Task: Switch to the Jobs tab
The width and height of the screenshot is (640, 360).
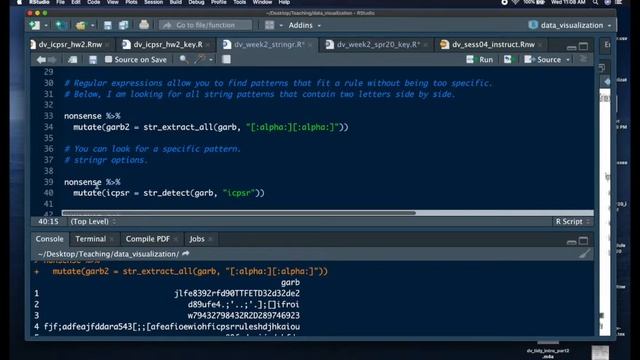Action: click(197, 239)
